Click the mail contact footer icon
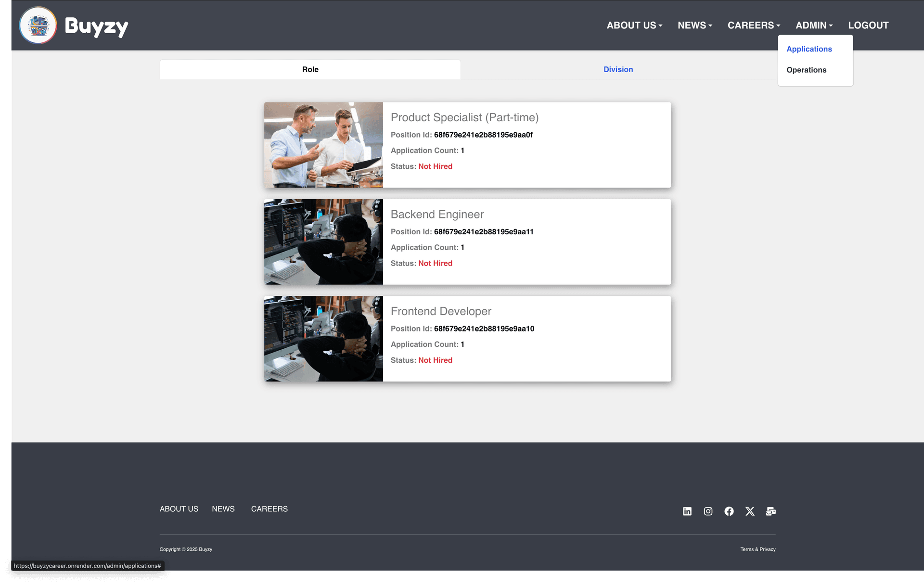The image size is (924, 584). [x=770, y=511]
